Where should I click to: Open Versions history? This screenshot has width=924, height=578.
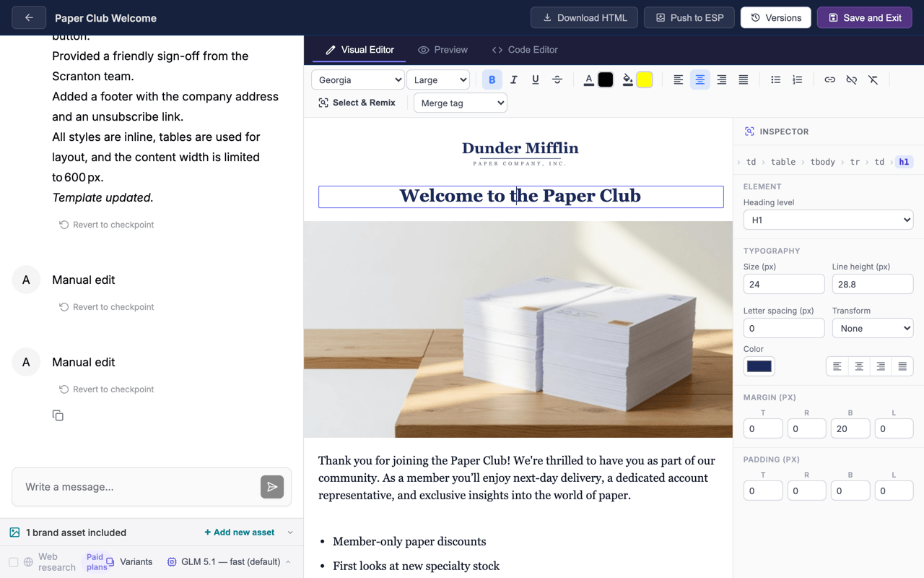(x=776, y=17)
